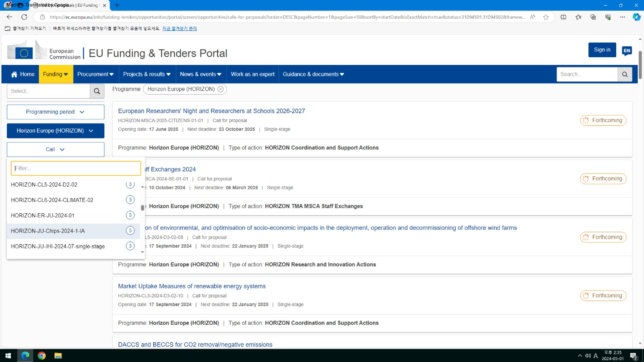Open Market Uptake Measures of renewable energy link
644x362 pixels.
(192, 286)
